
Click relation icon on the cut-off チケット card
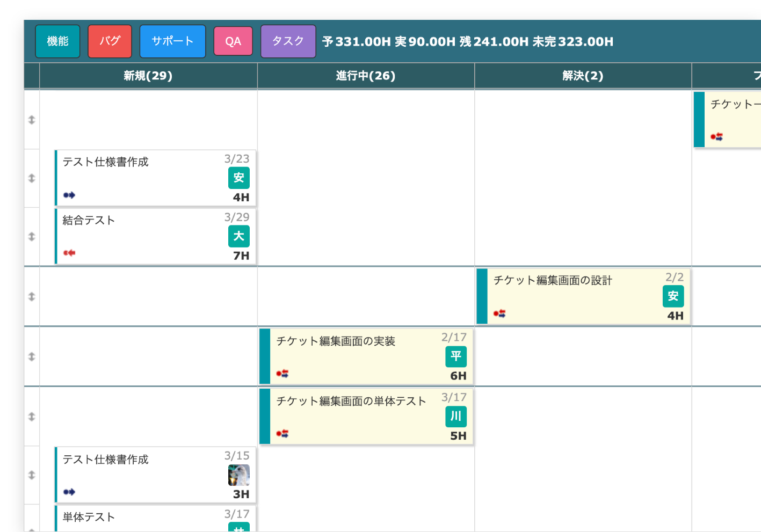[716, 137]
